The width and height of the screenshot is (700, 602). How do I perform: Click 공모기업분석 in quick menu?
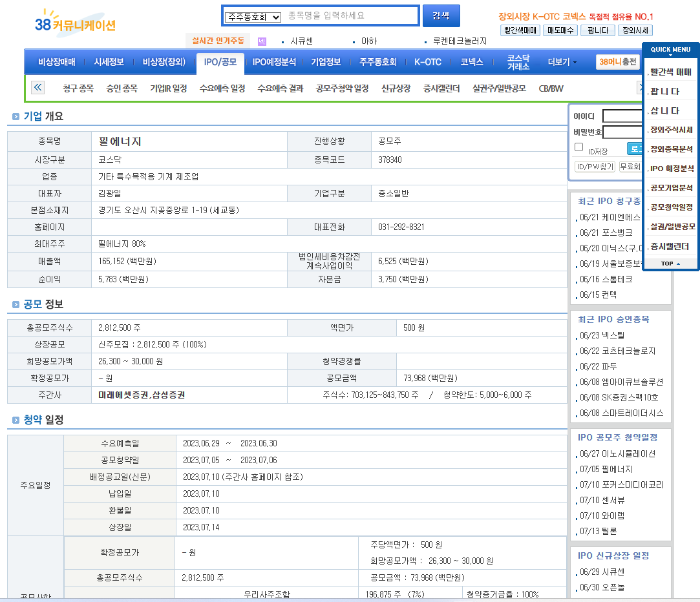click(672, 188)
